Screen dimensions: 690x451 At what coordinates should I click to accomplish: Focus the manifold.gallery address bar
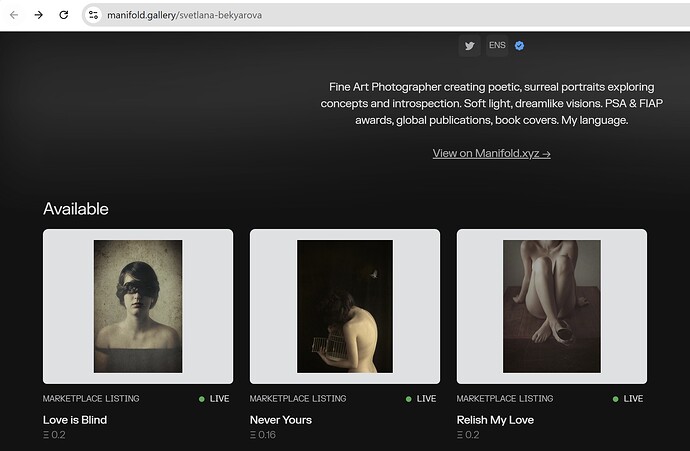tap(300, 15)
